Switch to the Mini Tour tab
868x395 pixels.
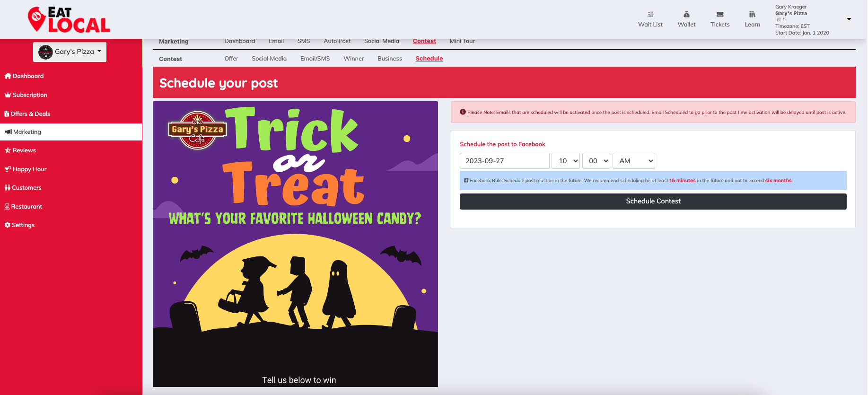(x=462, y=41)
